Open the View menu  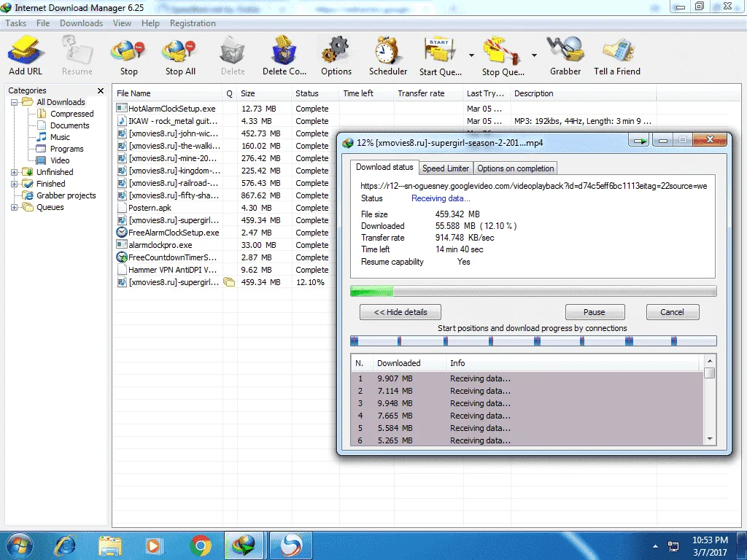[122, 23]
